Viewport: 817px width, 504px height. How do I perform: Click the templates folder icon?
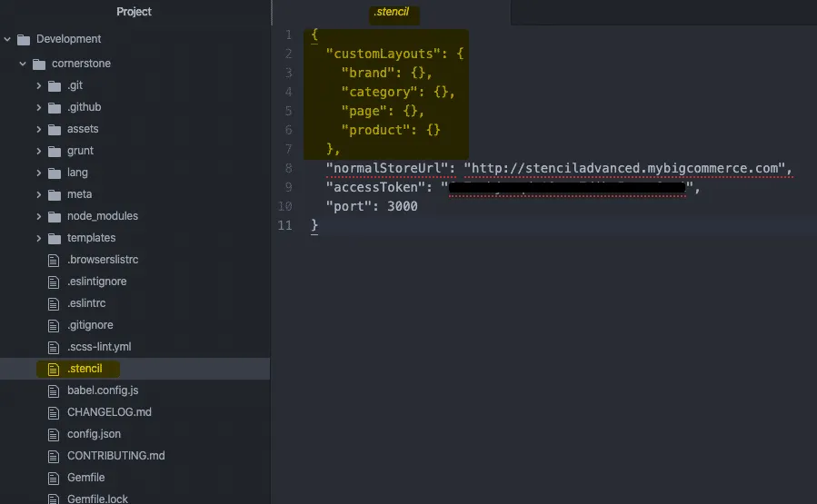55,239
